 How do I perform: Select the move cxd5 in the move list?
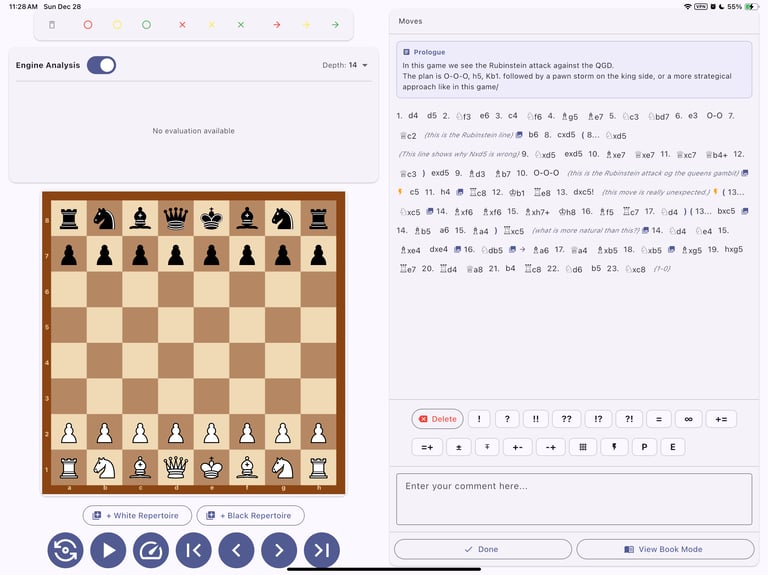[x=566, y=135]
